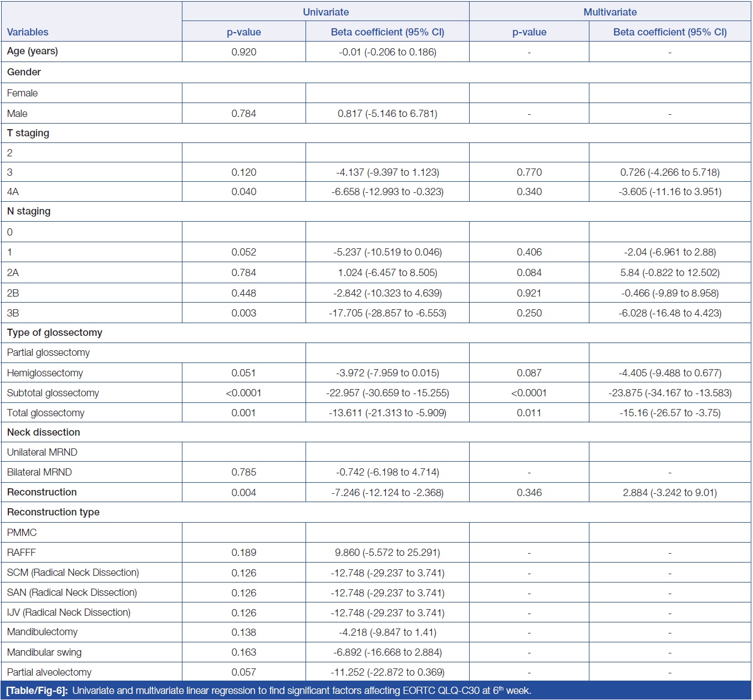Click the Variables column header

28,32
